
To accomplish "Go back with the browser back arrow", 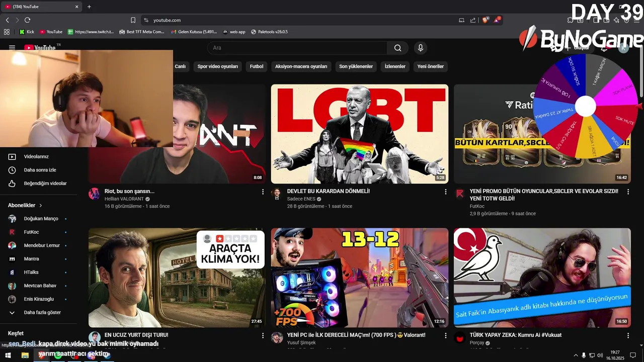I will (x=7, y=20).
